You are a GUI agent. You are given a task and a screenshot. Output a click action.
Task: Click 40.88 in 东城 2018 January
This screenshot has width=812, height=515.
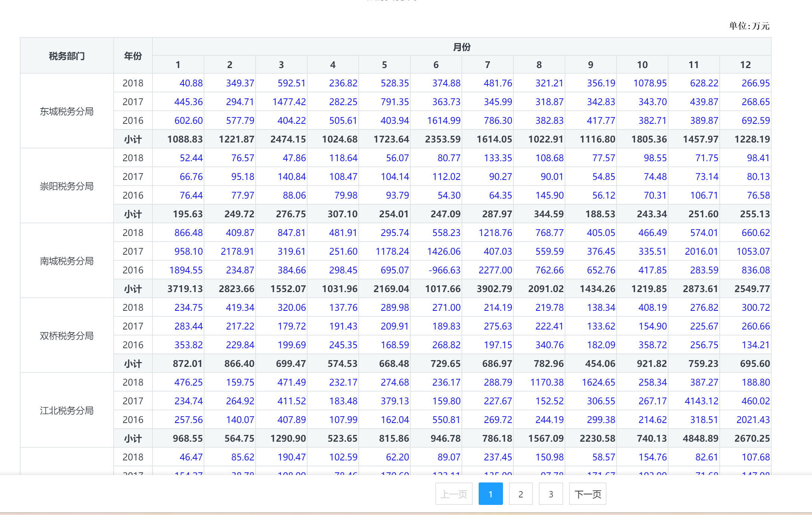tap(191, 83)
